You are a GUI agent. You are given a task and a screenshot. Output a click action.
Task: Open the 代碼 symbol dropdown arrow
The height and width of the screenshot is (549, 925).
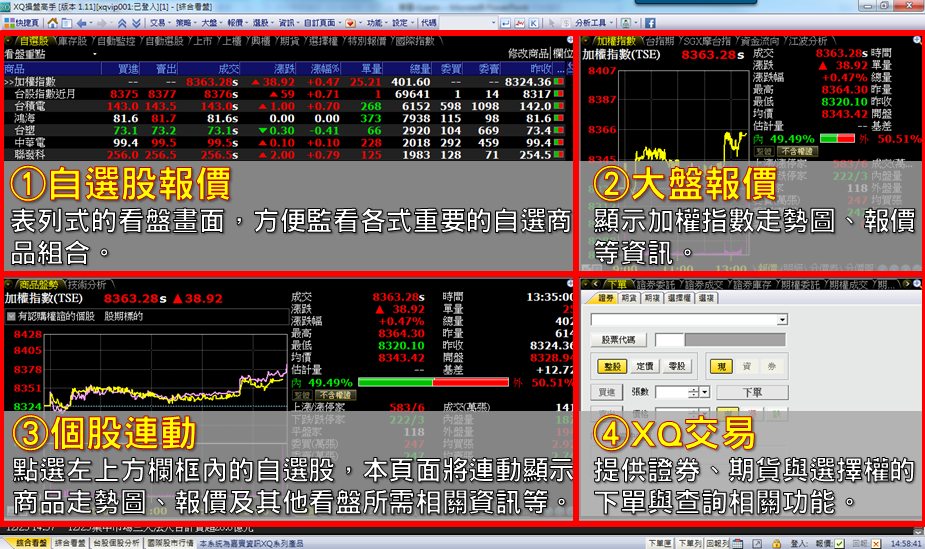click(x=494, y=23)
